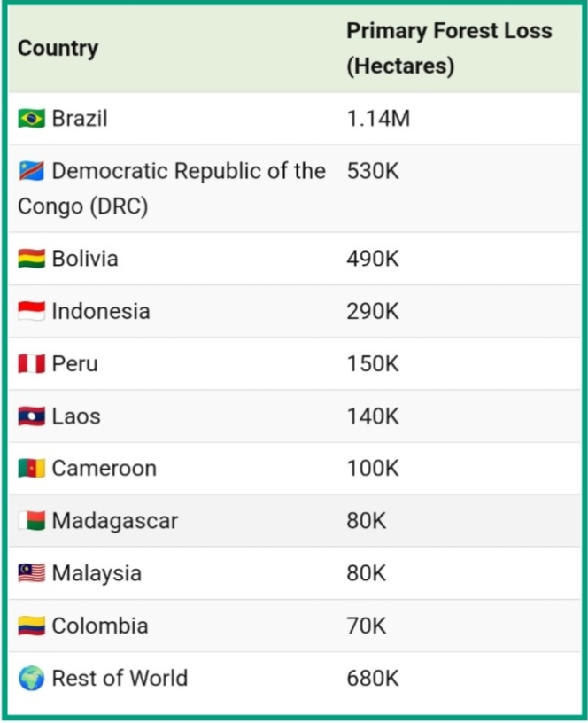Click the Peru flag icon
The height and width of the screenshot is (723, 588).
[x=31, y=363]
